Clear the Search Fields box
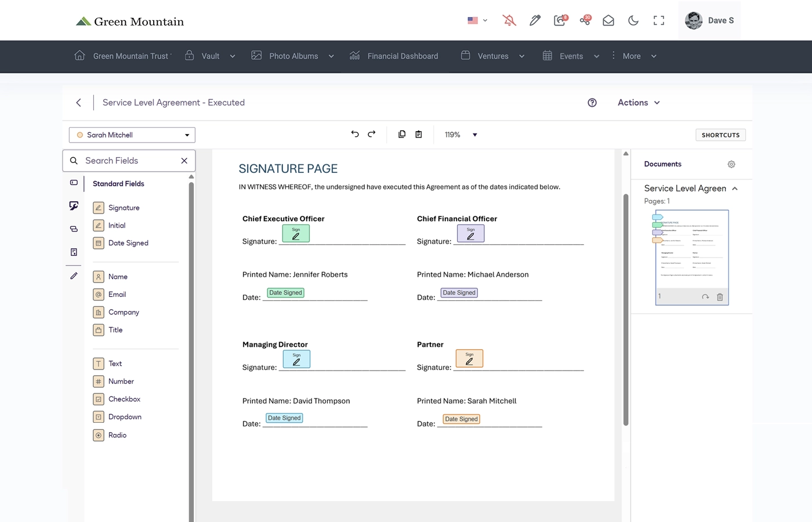Image resolution: width=812 pixels, height=522 pixels. (x=184, y=161)
